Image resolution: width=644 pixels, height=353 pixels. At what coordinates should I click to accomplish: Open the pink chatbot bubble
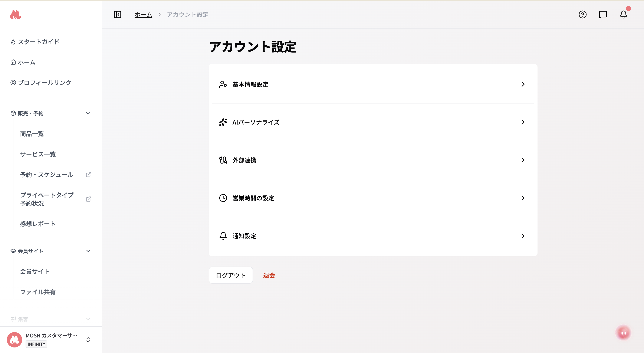(624, 333)
